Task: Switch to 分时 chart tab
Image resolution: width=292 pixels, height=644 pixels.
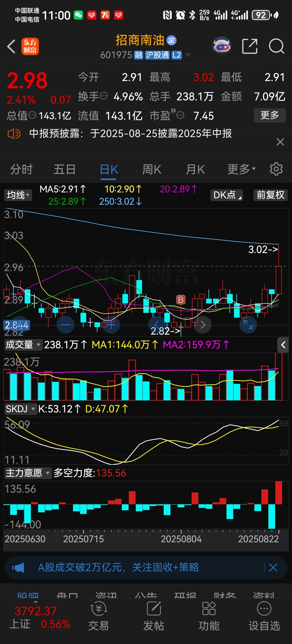Action: point(21,170)
